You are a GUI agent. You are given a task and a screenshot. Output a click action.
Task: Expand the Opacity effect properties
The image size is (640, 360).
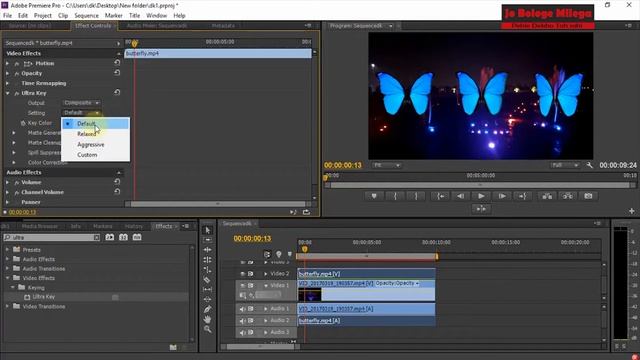pyautogui.click(x=7, y=73)
